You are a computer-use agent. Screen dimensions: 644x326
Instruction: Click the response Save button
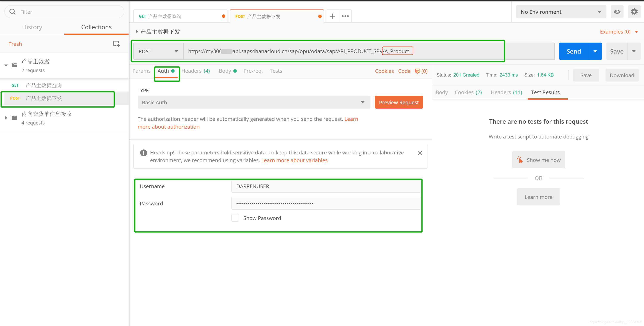[586, 75]
